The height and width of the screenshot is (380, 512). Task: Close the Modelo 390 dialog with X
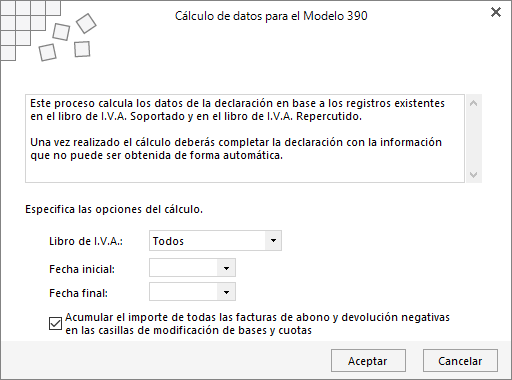(496, 12)
